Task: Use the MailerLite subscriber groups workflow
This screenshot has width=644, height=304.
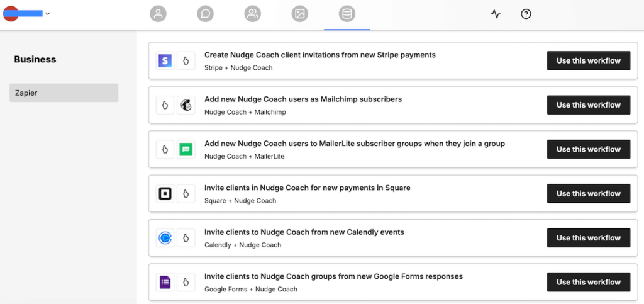Action: (588, 149)
